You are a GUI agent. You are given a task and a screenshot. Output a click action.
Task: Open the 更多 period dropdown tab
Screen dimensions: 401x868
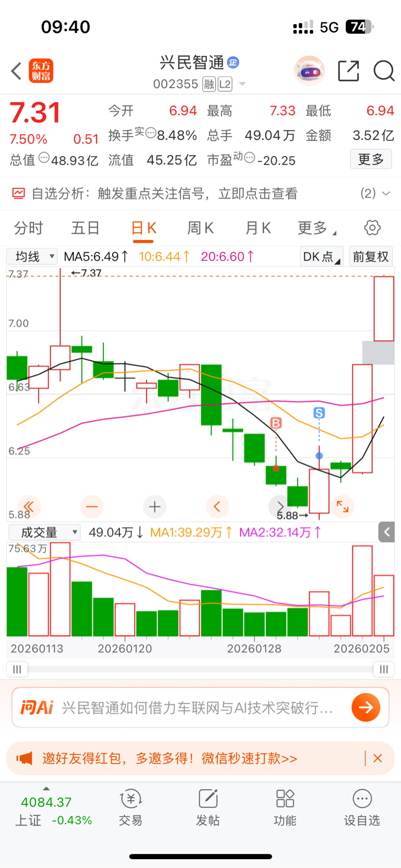pos(317,228)
